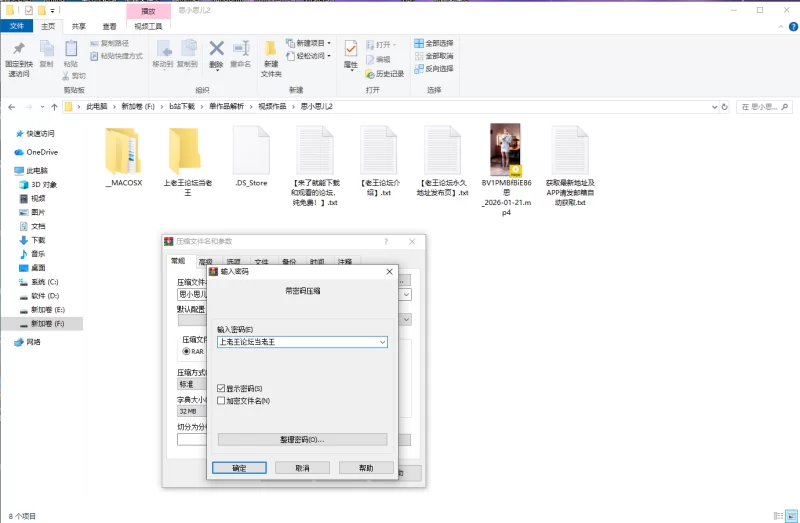Click OK in password dialog

(239, 468)
